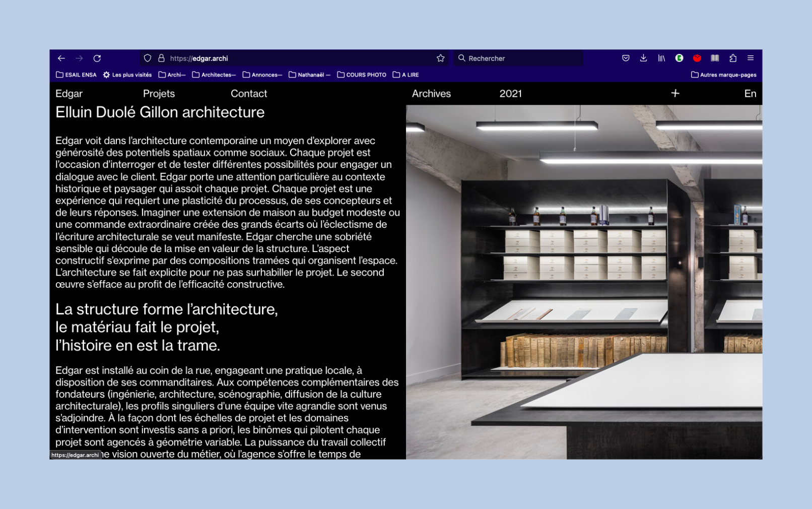
Task: Open the Extensions puzzle icon
Action: coord(733,58)
